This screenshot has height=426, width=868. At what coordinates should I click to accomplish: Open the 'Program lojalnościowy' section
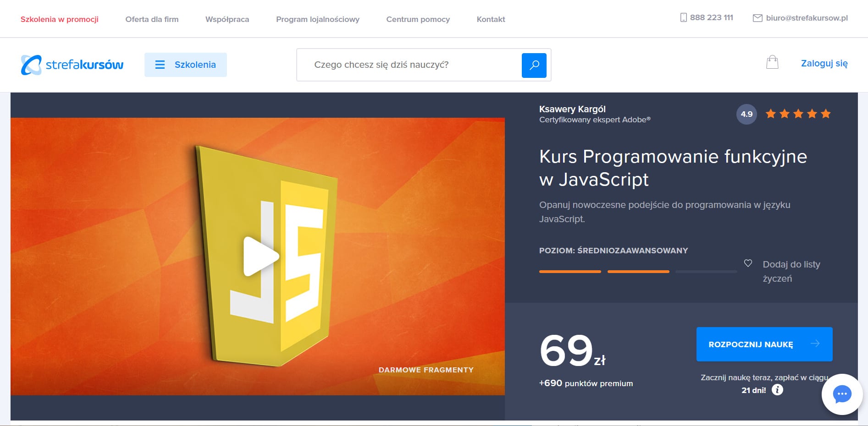coord(318,19)
